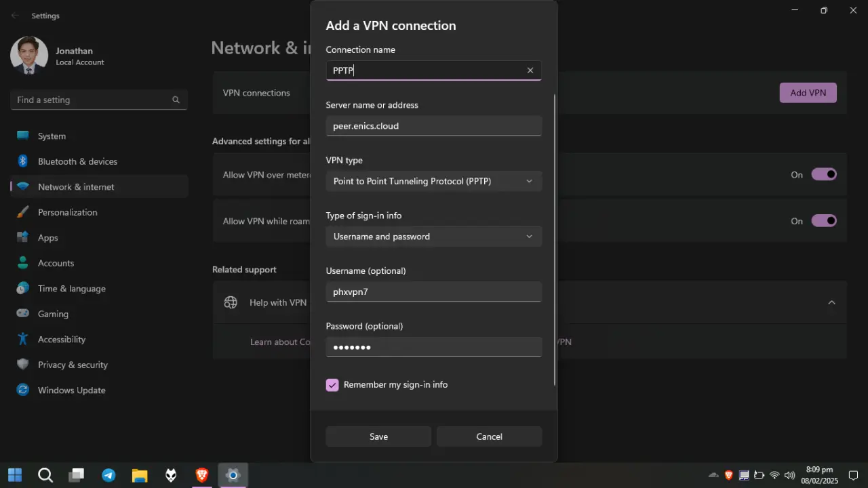The height and width of the screenshot is (488, 868).
Task: Open Jonathan's account profile picture
Action: 29,56
